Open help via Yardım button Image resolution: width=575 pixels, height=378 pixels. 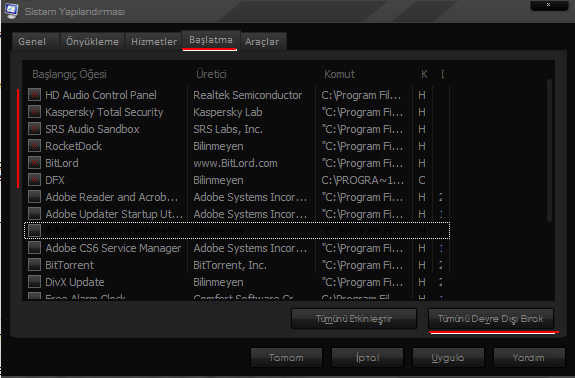[x=529, y=357]
